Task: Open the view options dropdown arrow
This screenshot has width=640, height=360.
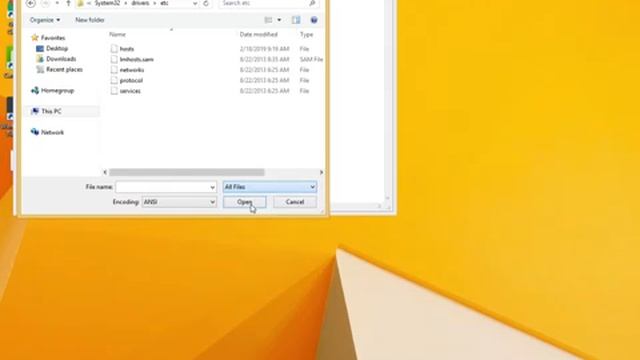Action: [279, 20]
